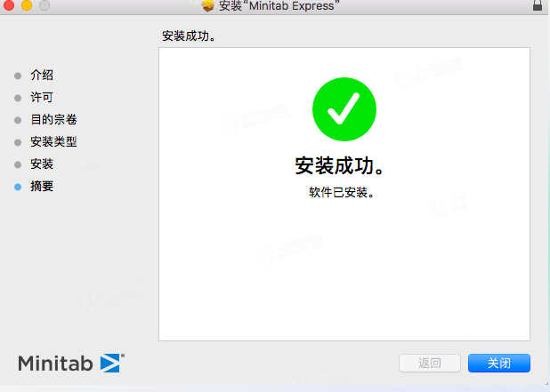Viewport: 550px width, 392px height.
Task: Select the 摘要 summary step
Action: pyautogui.click(x=42, y=186)
